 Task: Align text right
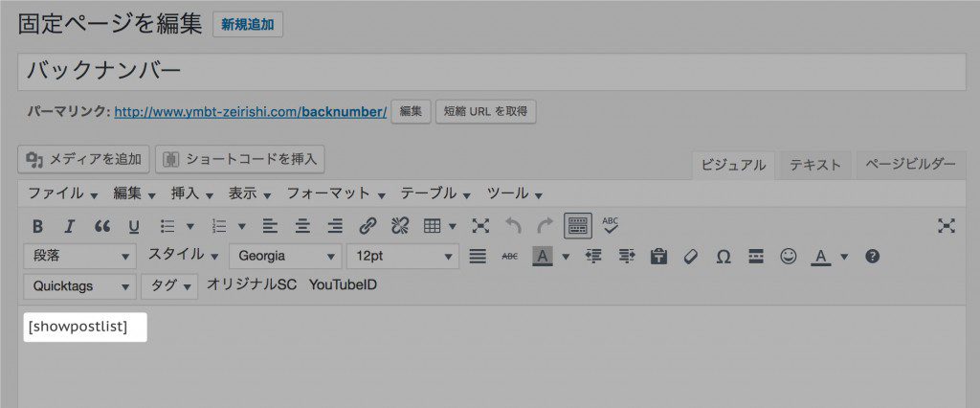click(336, 226)
